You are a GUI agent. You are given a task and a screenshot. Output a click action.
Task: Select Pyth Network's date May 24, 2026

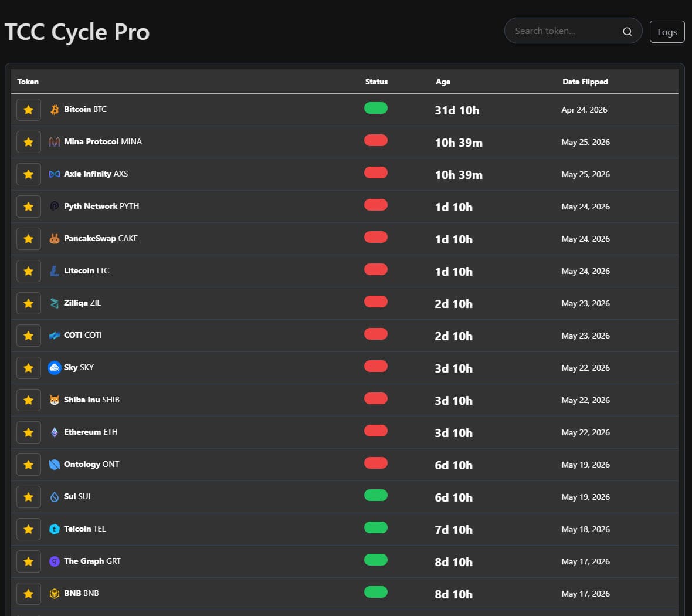[x=585, y=207]
